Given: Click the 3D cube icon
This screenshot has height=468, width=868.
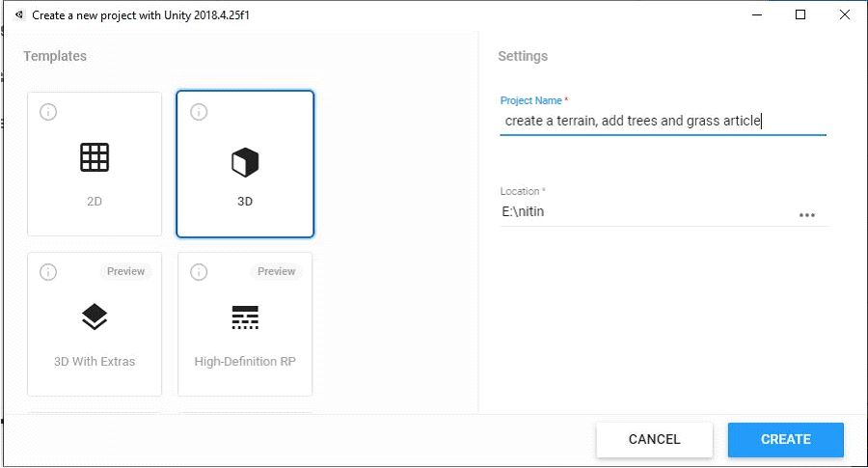Looking at the screenshot, I should tap(245, 162).
